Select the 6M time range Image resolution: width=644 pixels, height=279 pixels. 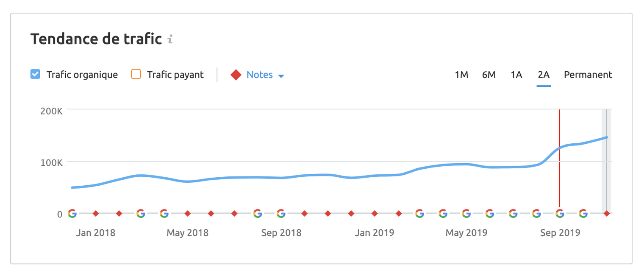[x=489, y=75]
